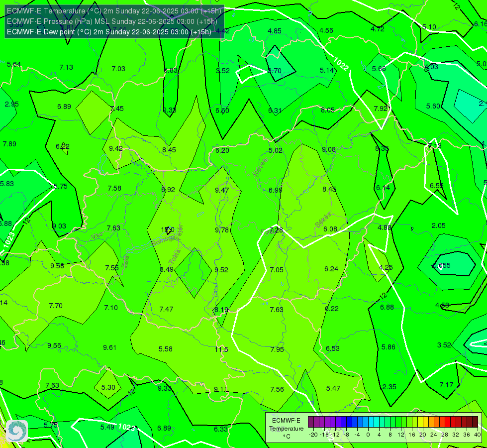This screenshot has width=487, height=448.
Task: Click the ECMWF-E Temperature °C legend label
Action: tap(286, 429)
